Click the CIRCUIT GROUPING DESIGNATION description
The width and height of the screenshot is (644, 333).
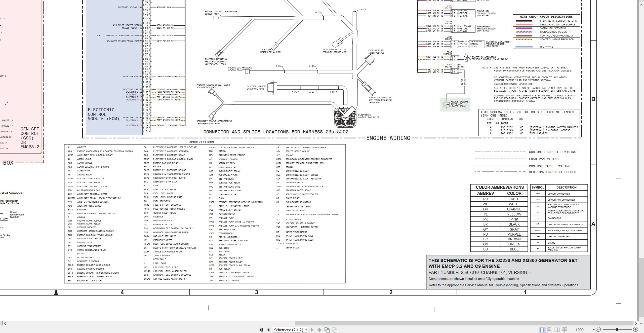click(565, 225)
